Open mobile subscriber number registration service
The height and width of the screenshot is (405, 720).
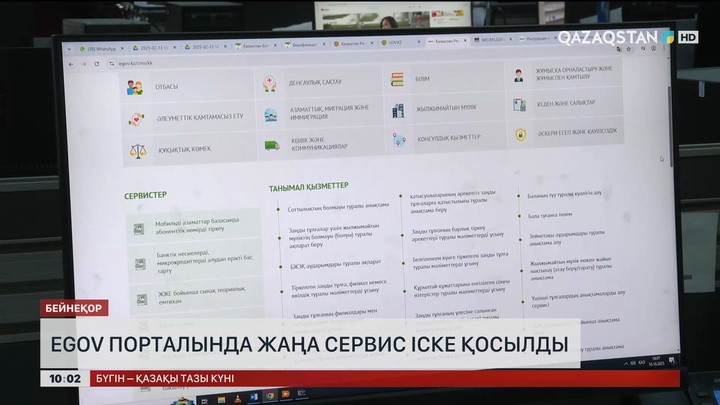tap(197, 225)
